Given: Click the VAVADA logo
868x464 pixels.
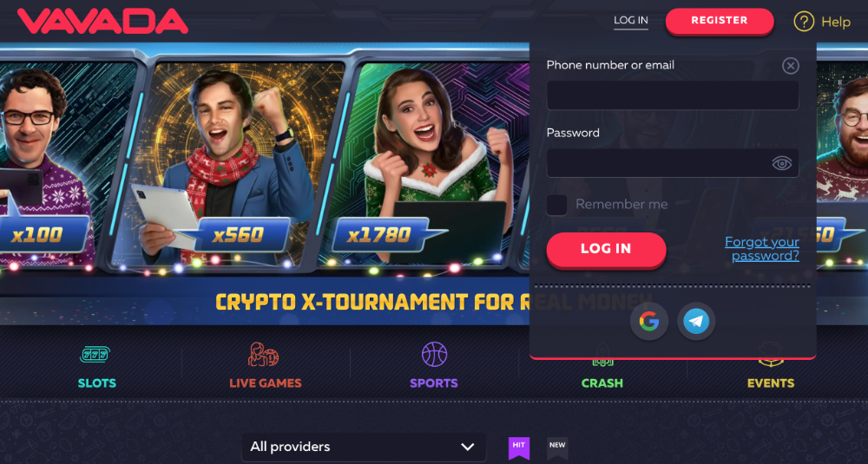Looking at the screenshot, I should coord(103,21).
